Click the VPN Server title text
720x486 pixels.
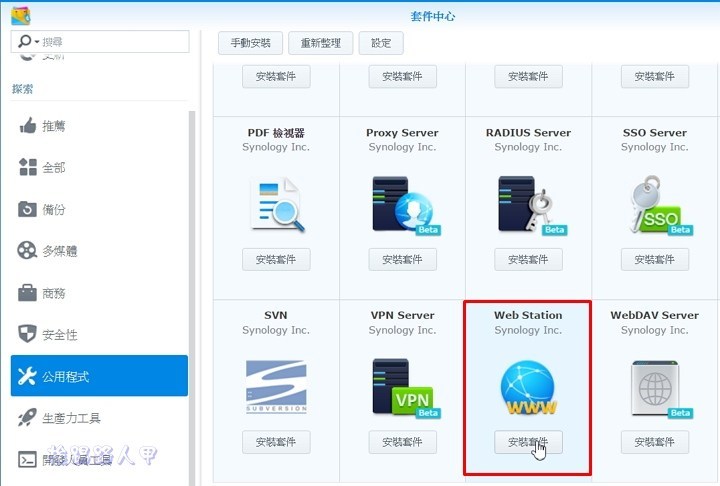[x=402, y=315]
